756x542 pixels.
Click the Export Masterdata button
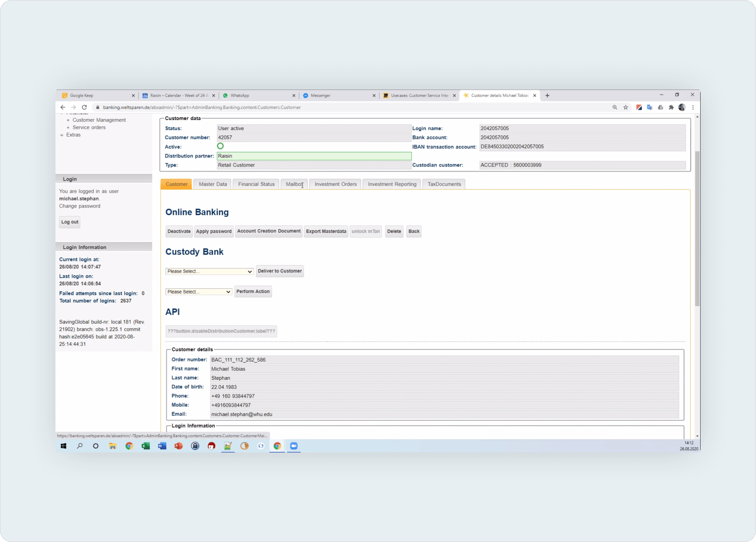point(326,232)
